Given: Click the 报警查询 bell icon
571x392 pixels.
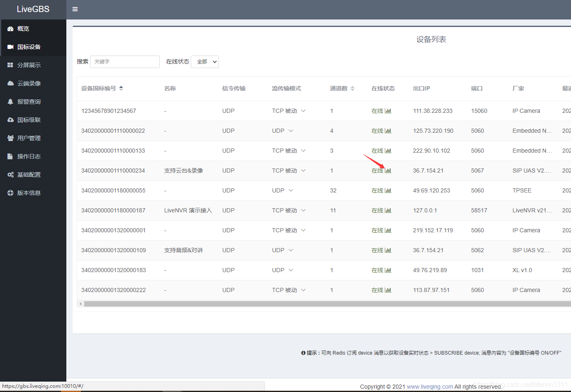Looking at the screenshot, I should 10,102.
